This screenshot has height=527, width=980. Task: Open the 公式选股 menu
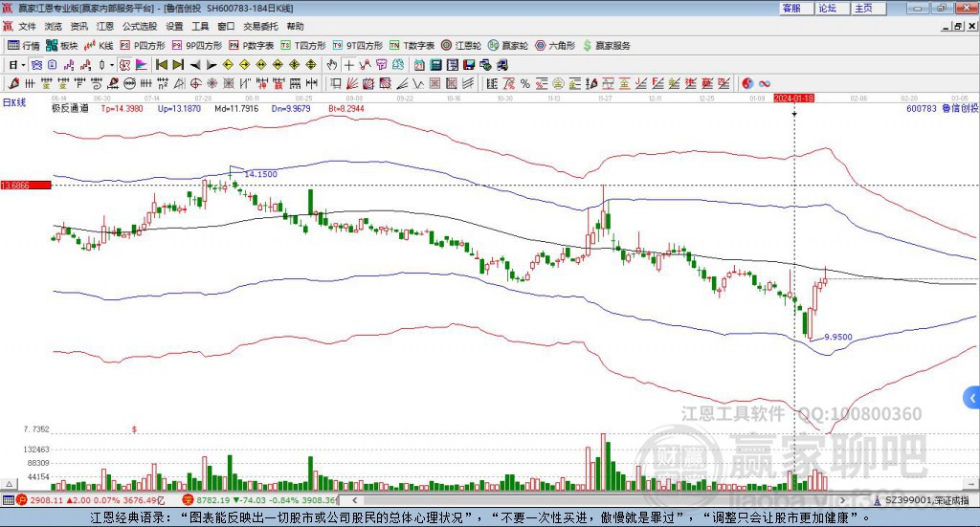[140, 26]
